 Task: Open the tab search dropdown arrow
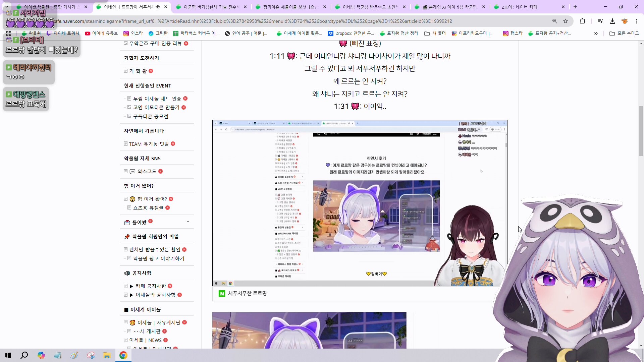(6, 7)
